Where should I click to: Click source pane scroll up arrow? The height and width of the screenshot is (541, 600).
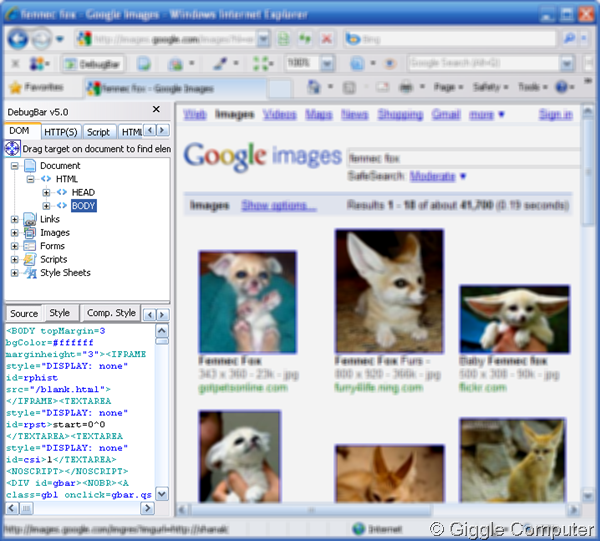162,331
